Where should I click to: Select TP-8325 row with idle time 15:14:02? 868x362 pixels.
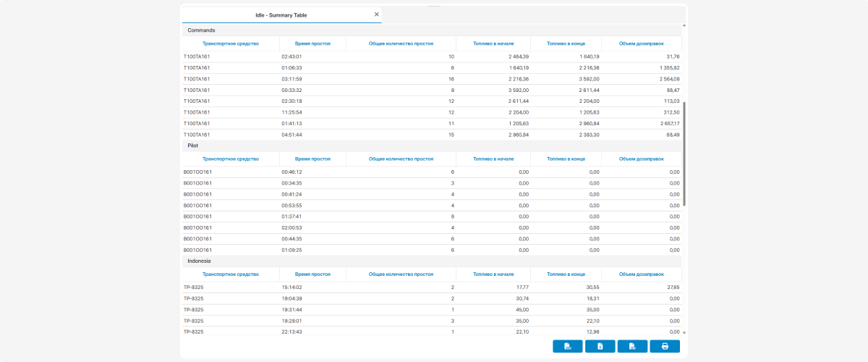point(432,287)
